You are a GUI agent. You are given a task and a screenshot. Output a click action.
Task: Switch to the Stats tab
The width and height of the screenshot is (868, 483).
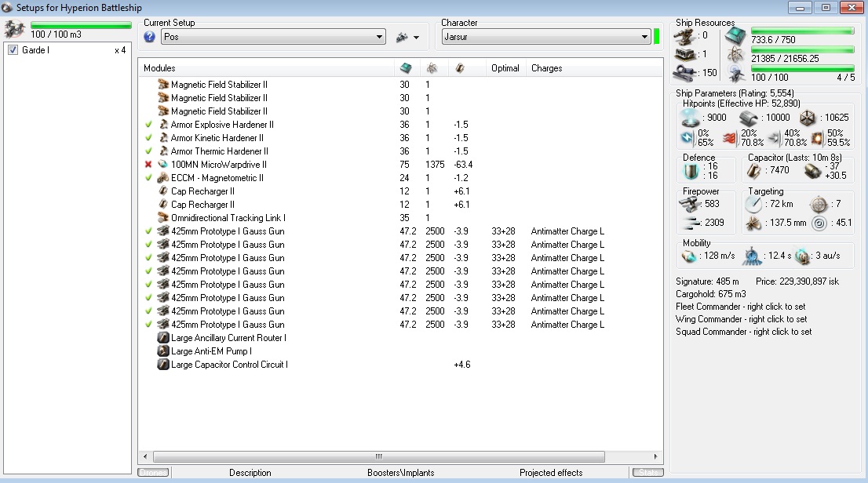[647, 473]
